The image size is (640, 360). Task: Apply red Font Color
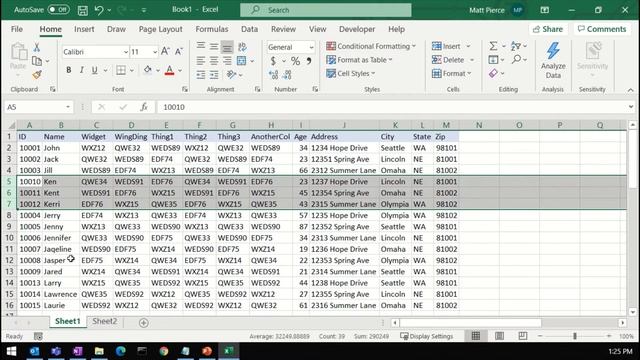click(170, 70)
